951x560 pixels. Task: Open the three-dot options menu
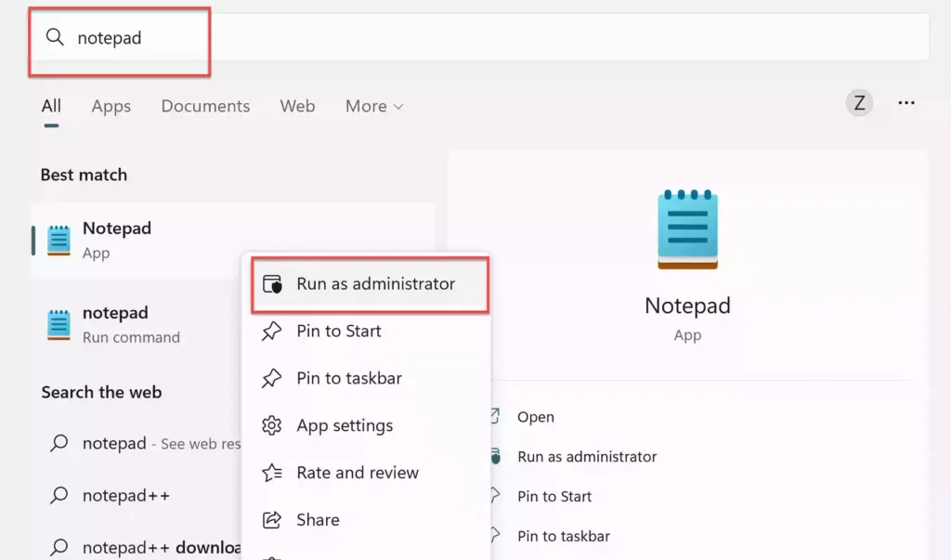tap(906, 103)
